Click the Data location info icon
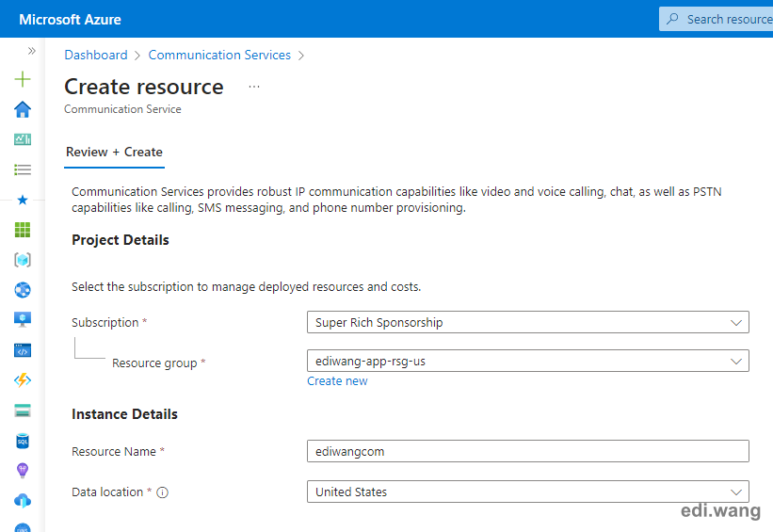 [x=162, y=492]
